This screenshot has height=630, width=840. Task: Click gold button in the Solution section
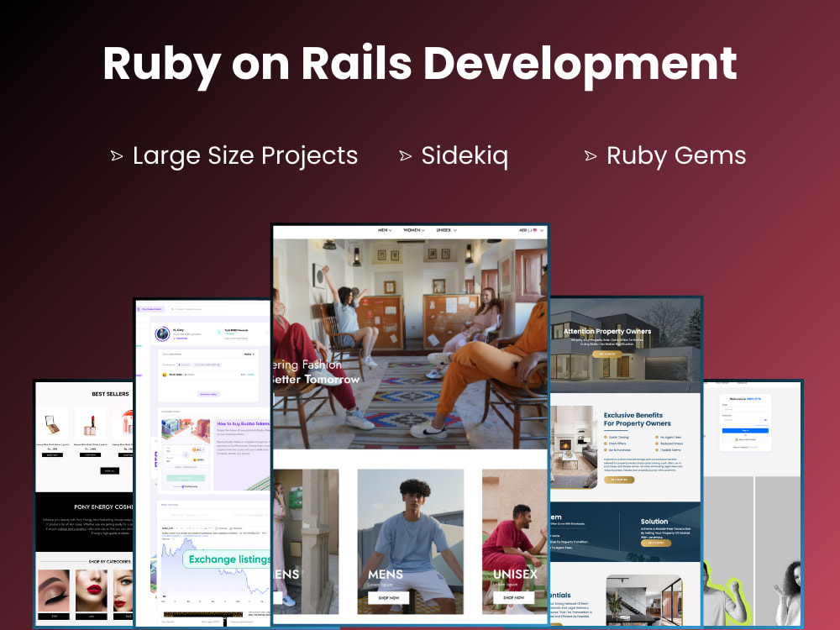[656, 543]
